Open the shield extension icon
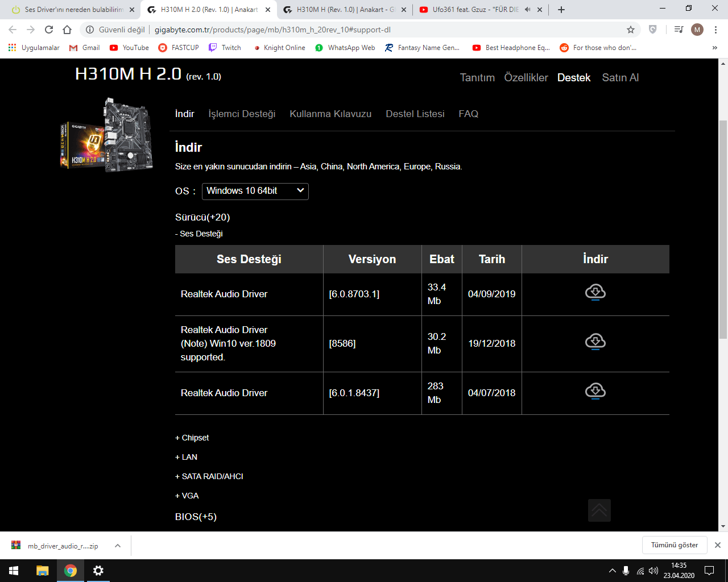Viewport: 728px width, 582px height. 653,30
